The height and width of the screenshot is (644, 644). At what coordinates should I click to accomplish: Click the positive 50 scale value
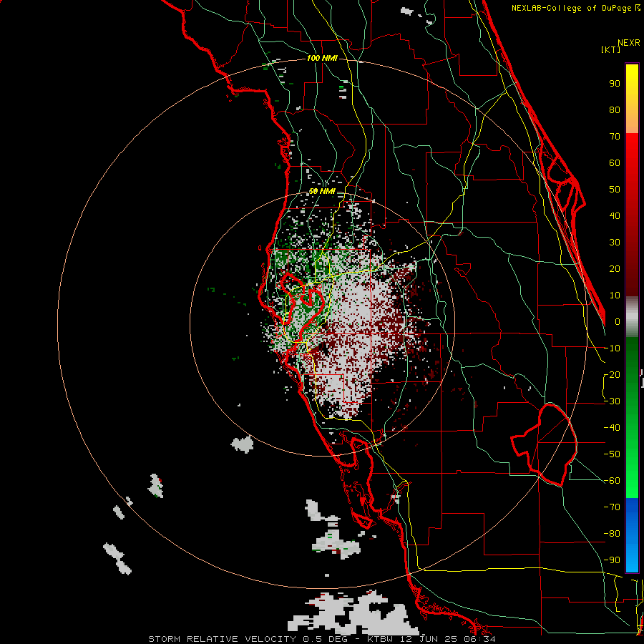tap(615, 190)
